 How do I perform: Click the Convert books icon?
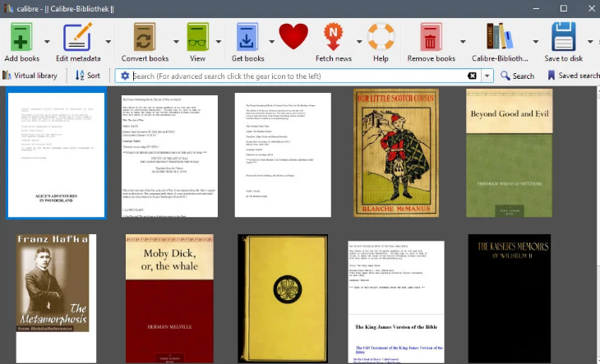click(x=145, y=37)
